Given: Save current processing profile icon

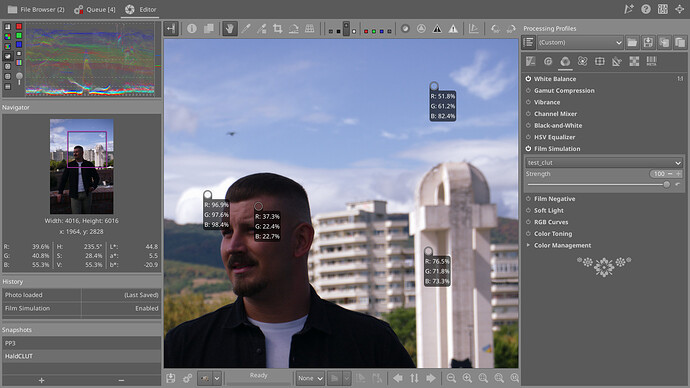Looking at the screenshot, I should (x=648, y=43).
